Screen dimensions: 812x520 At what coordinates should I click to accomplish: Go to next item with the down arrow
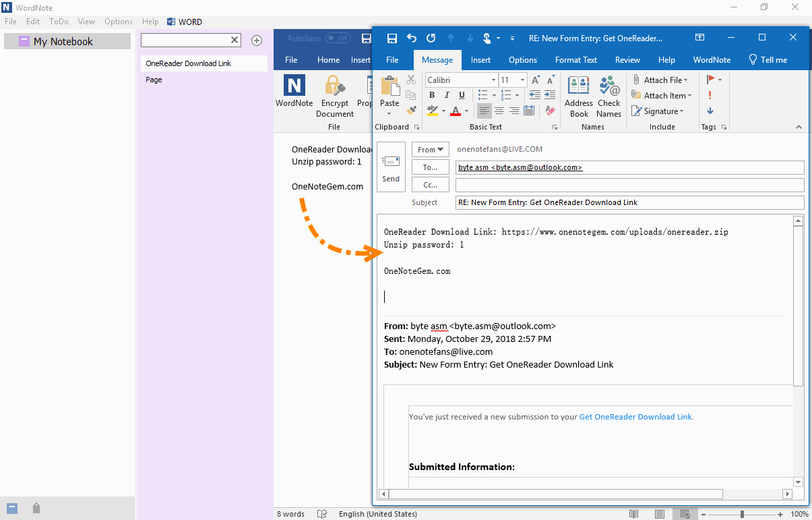point(470,38)
